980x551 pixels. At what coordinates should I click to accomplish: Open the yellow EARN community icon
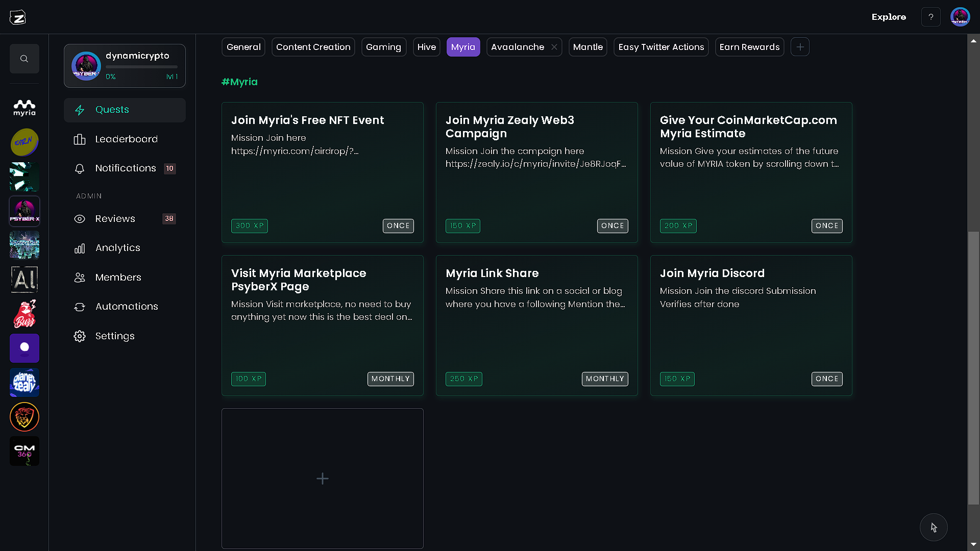[x=24, y=142]
